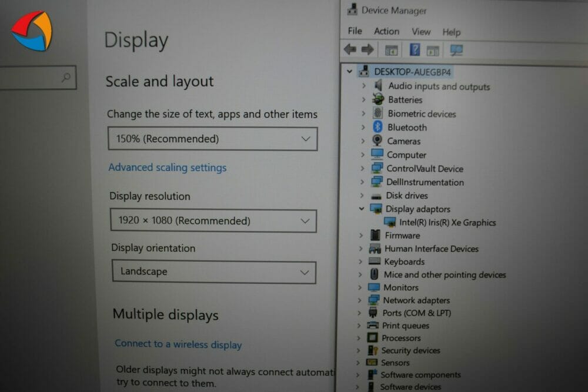Expand the Audio inputs and outputs chevron

click(x=363, y=86)
